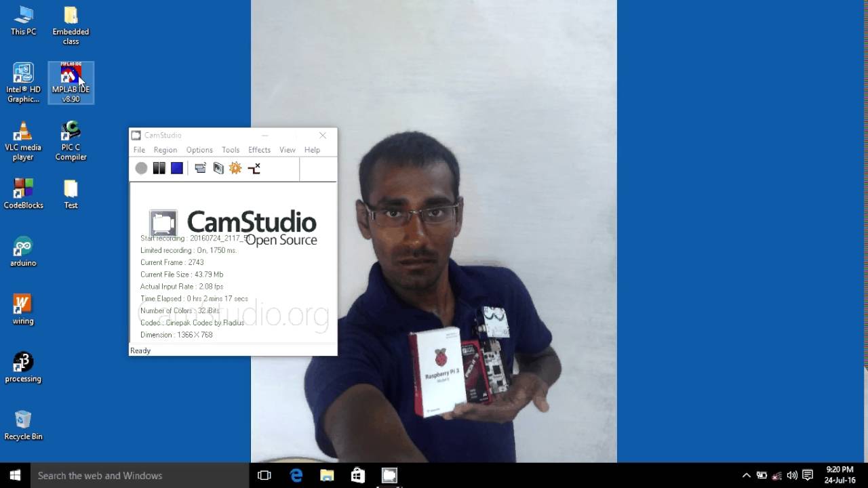Select the CodeBlocks desktop icon
The image size is (868, 488).
(x=23, y=194)
